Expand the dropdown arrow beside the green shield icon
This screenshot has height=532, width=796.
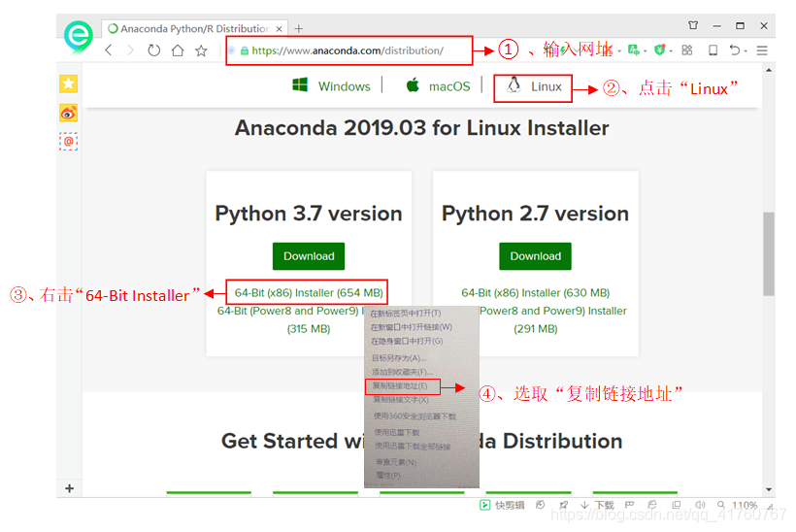pyautogui.click(x=671, y=50)
